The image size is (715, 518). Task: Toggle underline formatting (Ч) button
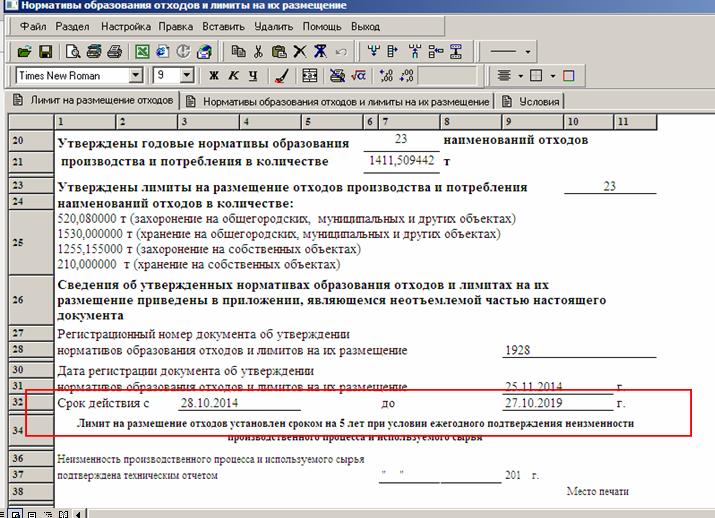pyautogui.click(x=253, y=76)
